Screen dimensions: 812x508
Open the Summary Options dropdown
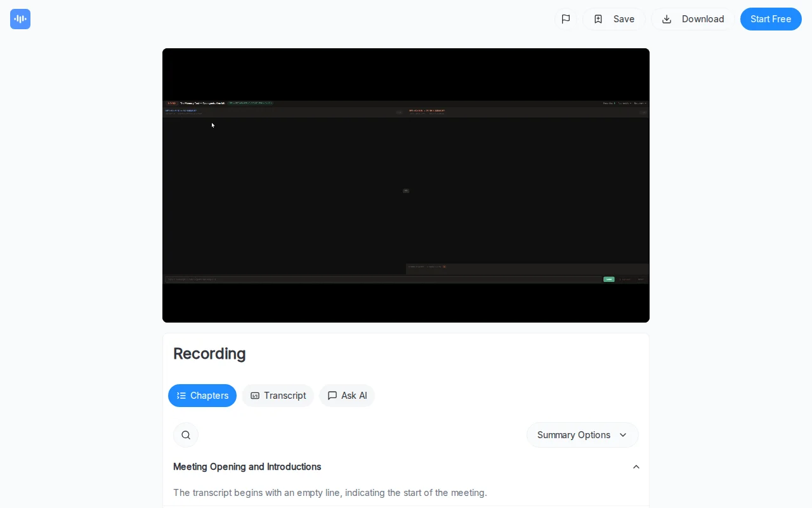point(582,435)
